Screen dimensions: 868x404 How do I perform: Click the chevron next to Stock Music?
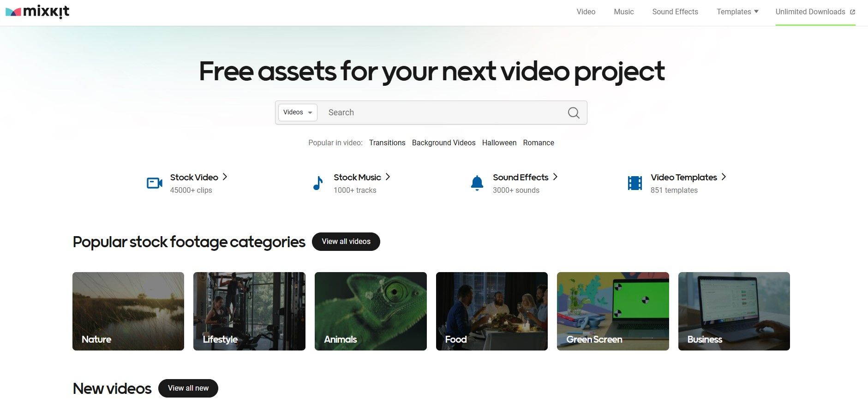coord(388,177)
